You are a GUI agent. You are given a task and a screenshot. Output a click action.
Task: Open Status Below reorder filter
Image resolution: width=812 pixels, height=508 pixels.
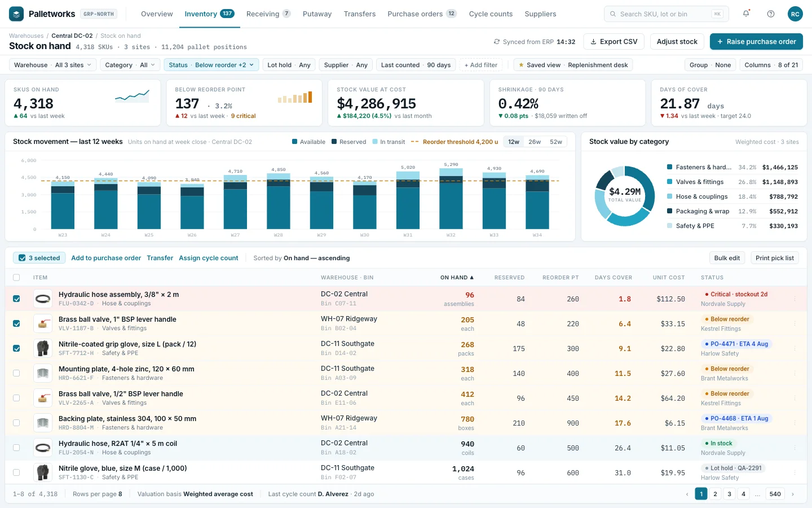coord(211,65)
